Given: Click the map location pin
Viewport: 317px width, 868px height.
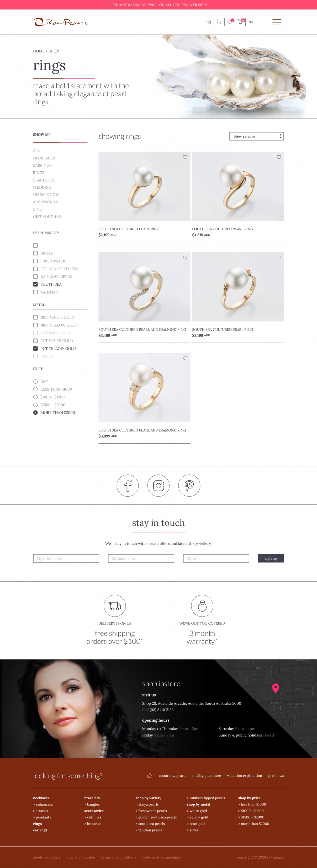Looking at the screenshot, I should pos(276,688).
